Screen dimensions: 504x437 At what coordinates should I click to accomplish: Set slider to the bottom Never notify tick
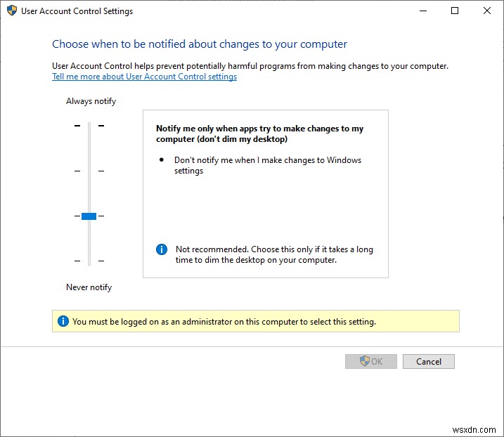(89, 261)
